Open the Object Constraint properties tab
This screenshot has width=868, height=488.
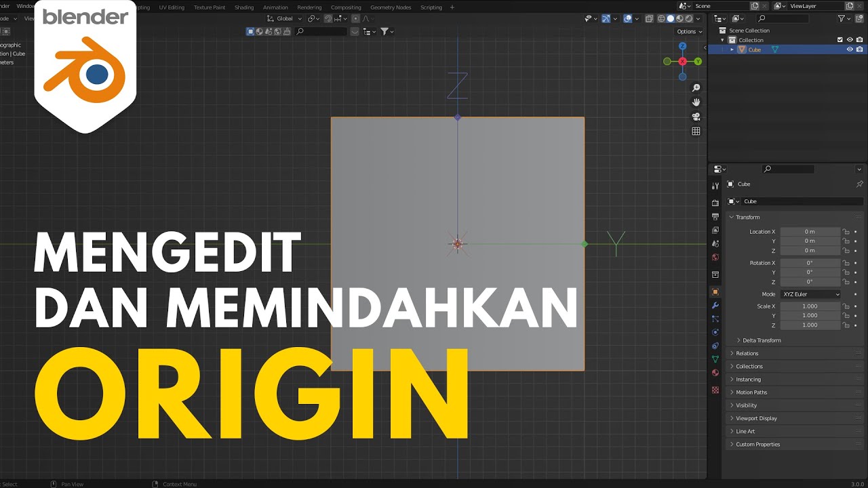coord(715,346)
